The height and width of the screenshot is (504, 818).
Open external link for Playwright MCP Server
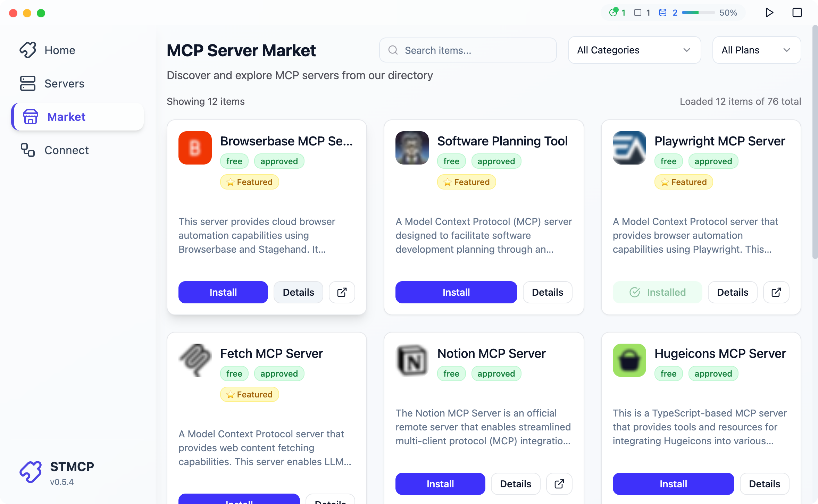pyautogui.click(x=776, y=292)
